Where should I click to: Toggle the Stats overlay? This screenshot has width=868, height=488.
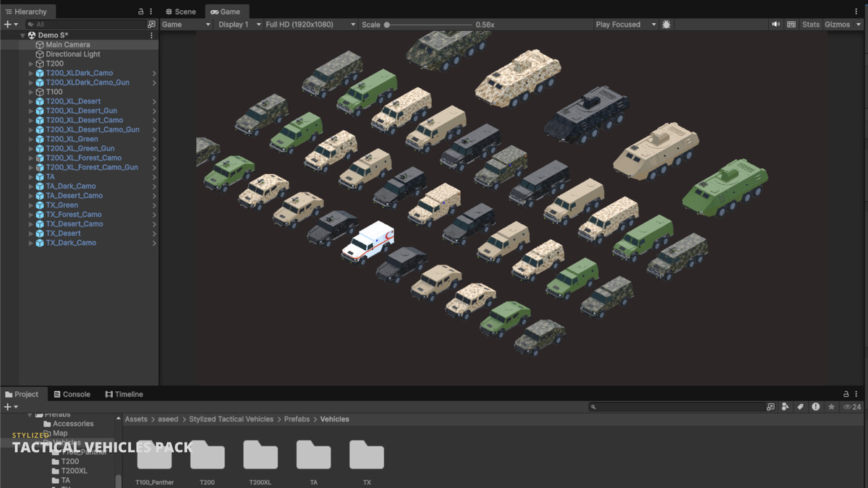(811, 25)
